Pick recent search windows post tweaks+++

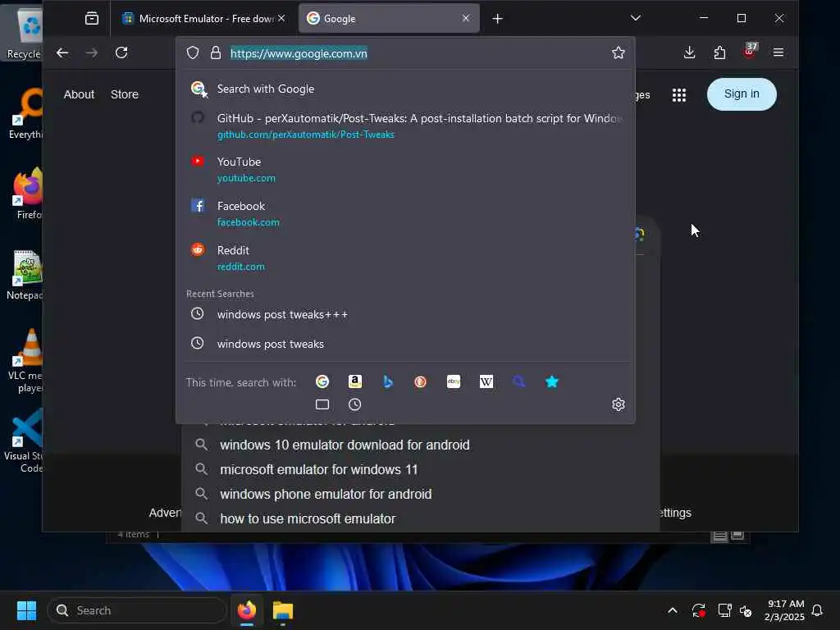(x=405, y=314)
